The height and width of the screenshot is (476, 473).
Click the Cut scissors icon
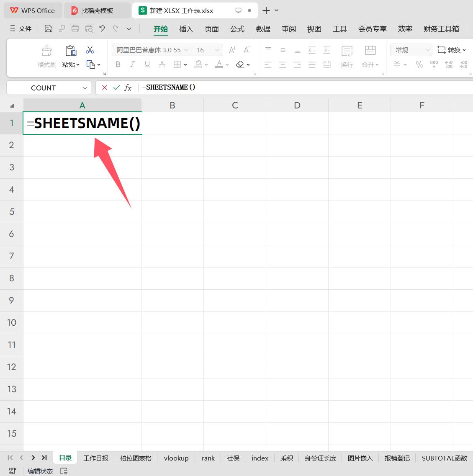click(x=90, y=50)
